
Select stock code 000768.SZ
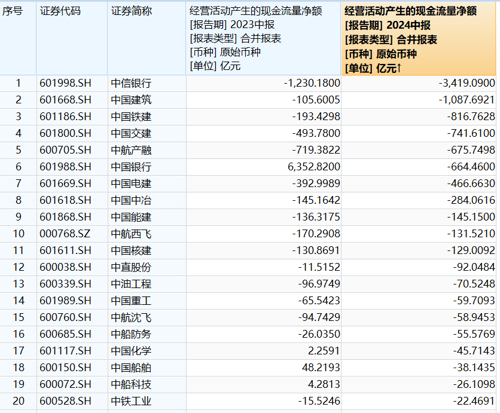(65, 234)
